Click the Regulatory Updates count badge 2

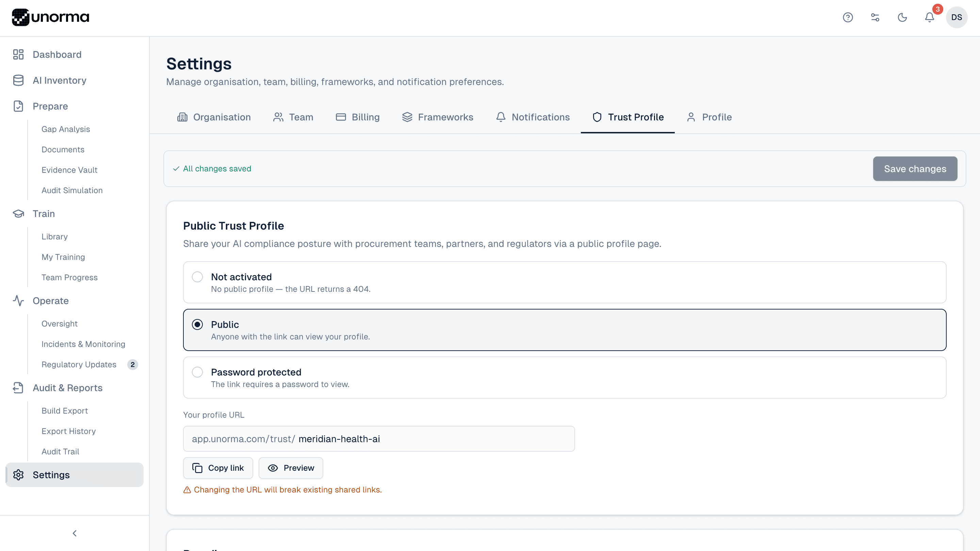point(132,365)
